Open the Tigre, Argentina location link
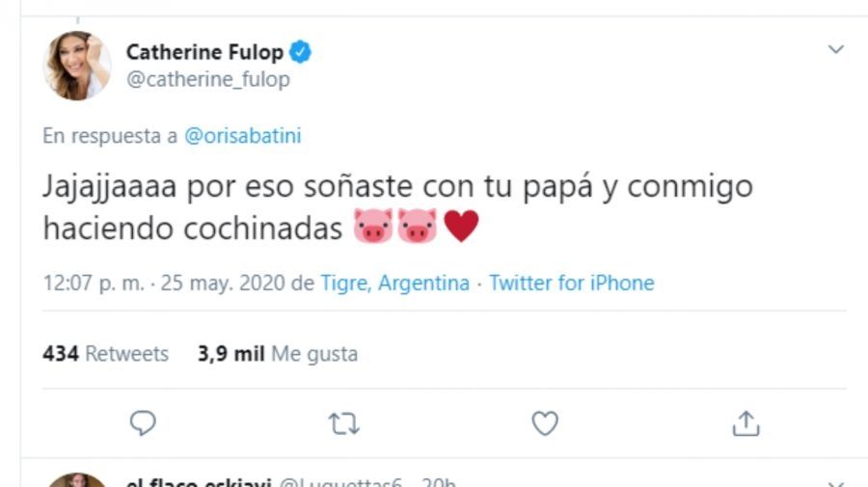The height and width of the screenshot is (487, 868). click(395, 284)
